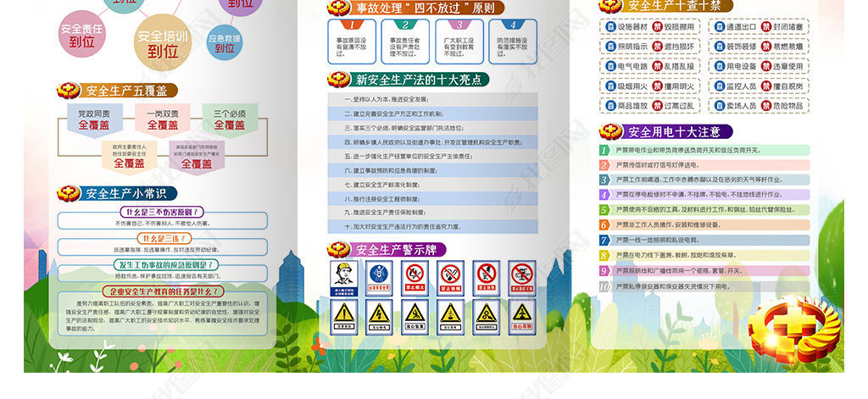The width and height of the screenshot is (868, 399).
Task: Select the 党政同责 全覆盖 box
Action: (x=94, y=119)
